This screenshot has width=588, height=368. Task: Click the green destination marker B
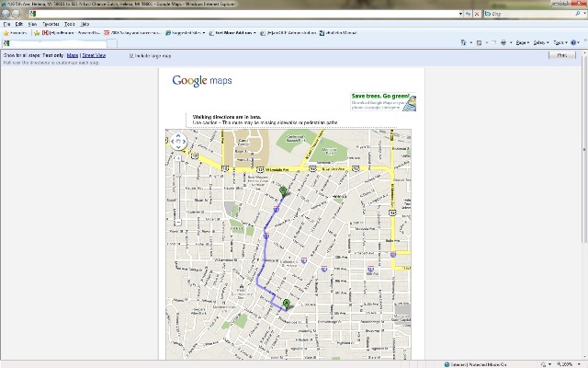coord(283,191)
